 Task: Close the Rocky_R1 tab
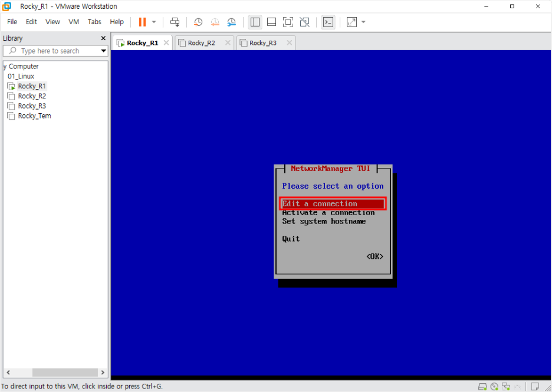pos(166,43)
